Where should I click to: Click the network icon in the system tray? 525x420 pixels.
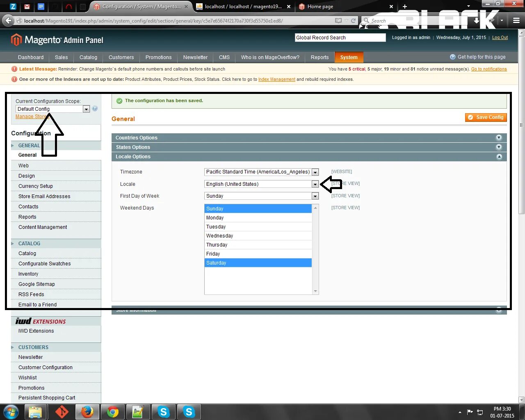[x=480, y=412]
